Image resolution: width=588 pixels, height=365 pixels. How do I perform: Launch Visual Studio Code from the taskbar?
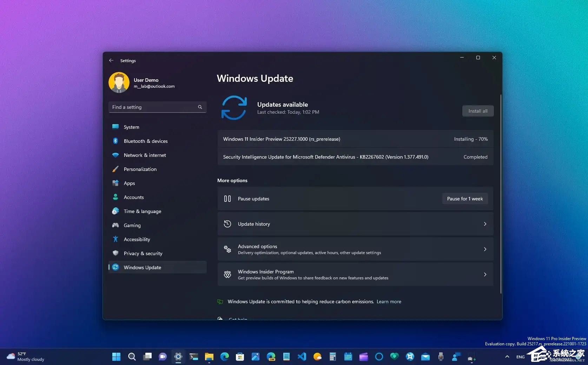click(302, 357)
